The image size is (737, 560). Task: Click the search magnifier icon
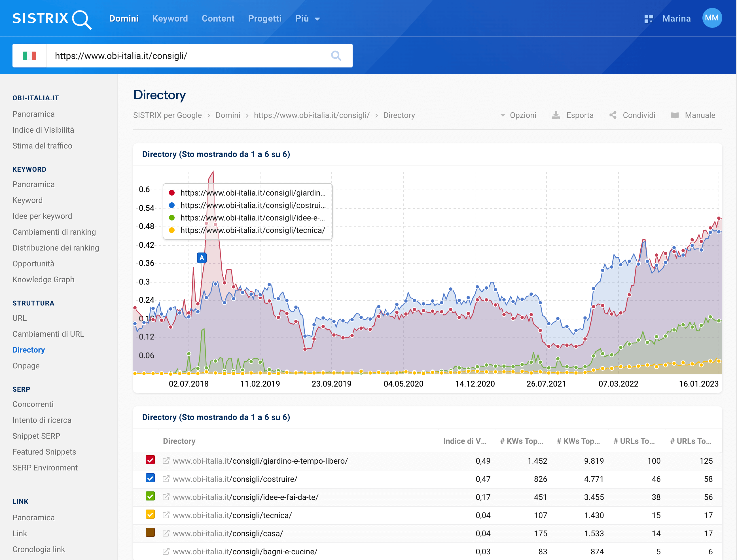(336, 56)
